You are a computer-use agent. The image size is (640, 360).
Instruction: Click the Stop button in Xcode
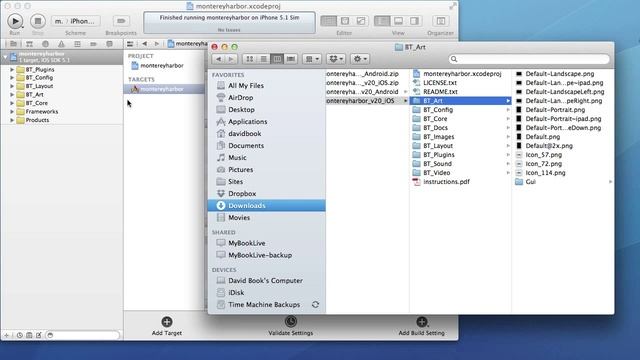pos(38,21)
